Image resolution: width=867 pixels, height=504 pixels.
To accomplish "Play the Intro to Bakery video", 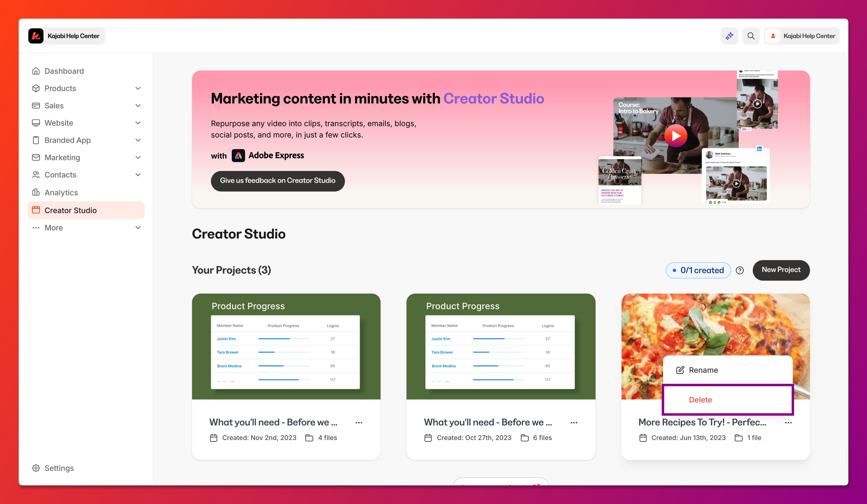I will (676, 136).
